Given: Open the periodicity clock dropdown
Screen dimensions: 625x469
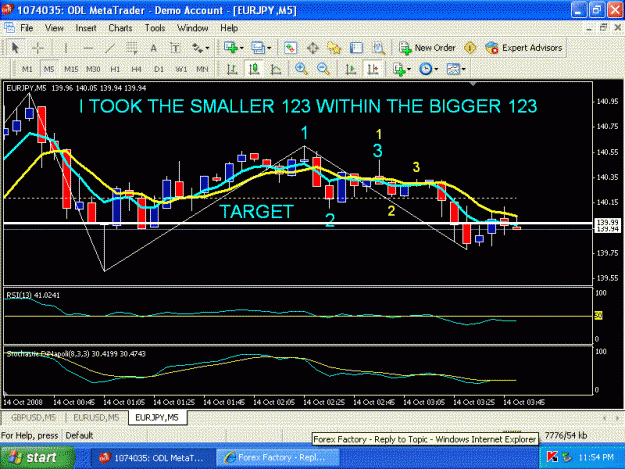Looking at the screenshot, I should pyautogui.click(x=428, y=69).
